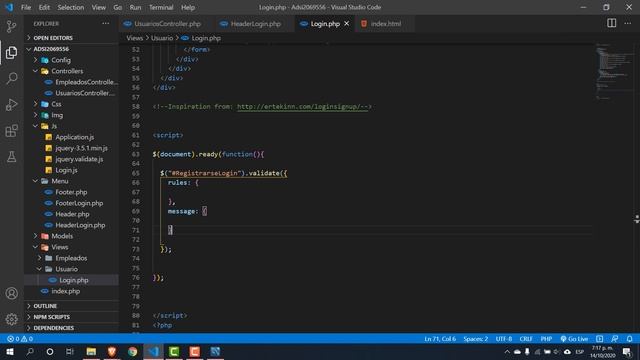Follow the ertekinn.com loginsignup link
The image size is (640, 360).
302,107
